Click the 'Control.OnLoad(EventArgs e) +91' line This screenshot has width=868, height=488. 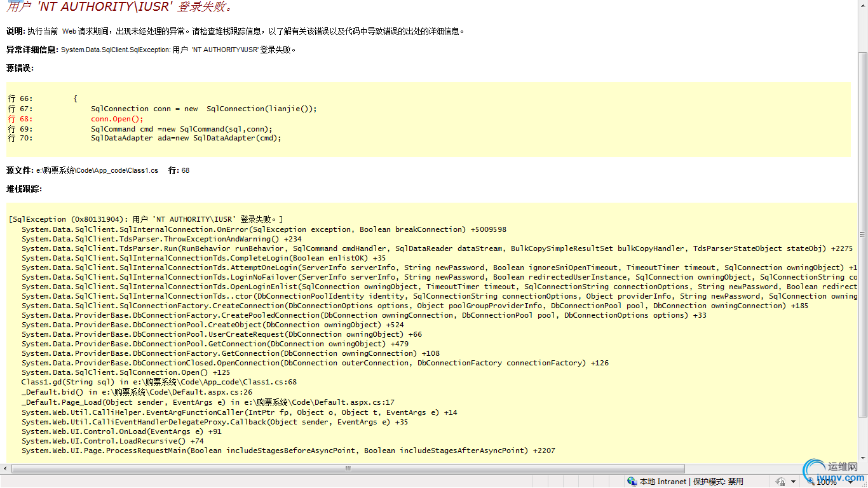point(121,431)
